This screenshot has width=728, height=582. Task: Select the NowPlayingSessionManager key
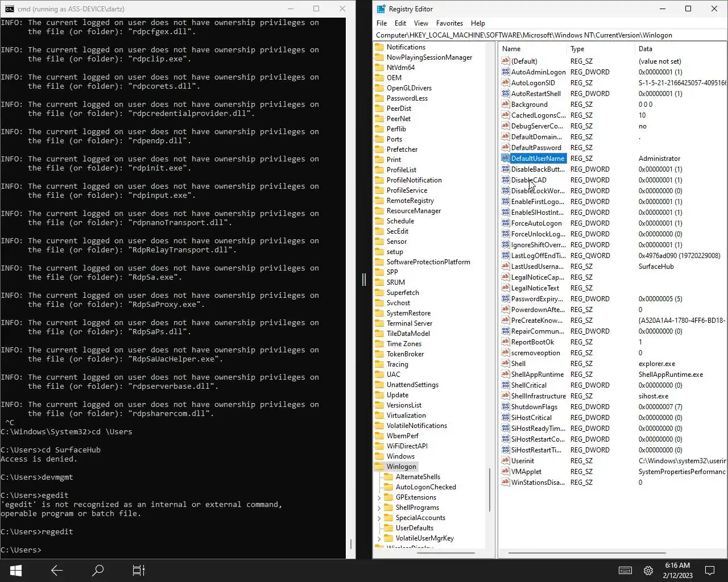pos(429,57)
